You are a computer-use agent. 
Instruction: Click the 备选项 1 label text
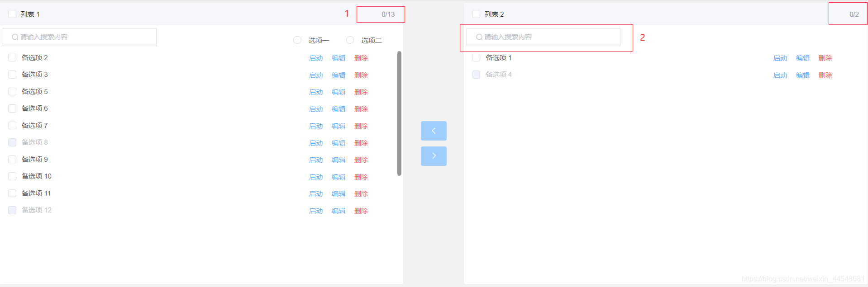[499, 57]
